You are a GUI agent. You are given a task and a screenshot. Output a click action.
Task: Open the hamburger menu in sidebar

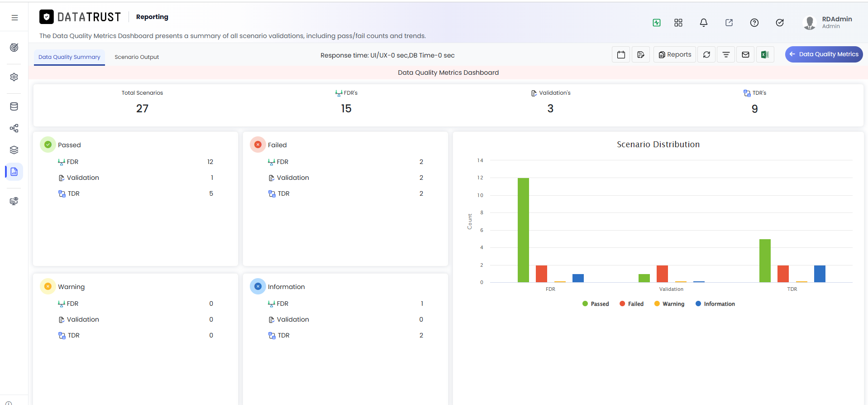(14, 18)
